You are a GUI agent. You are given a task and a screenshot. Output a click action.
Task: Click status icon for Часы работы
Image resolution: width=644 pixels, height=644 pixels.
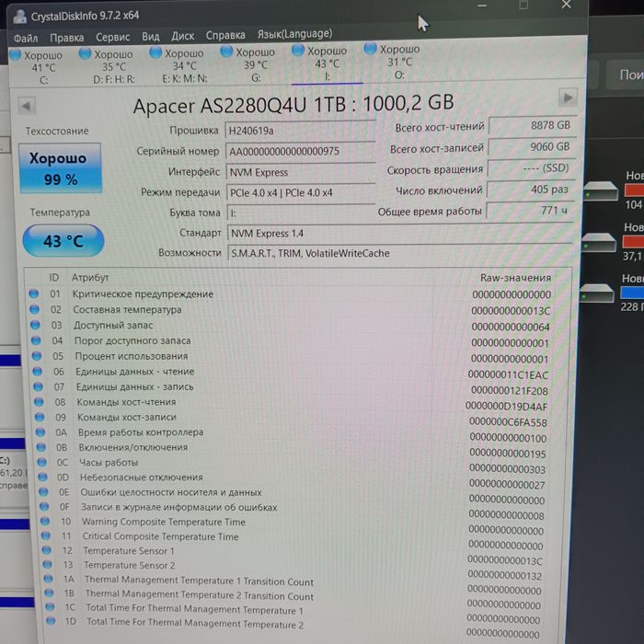(x=42, y=462)
